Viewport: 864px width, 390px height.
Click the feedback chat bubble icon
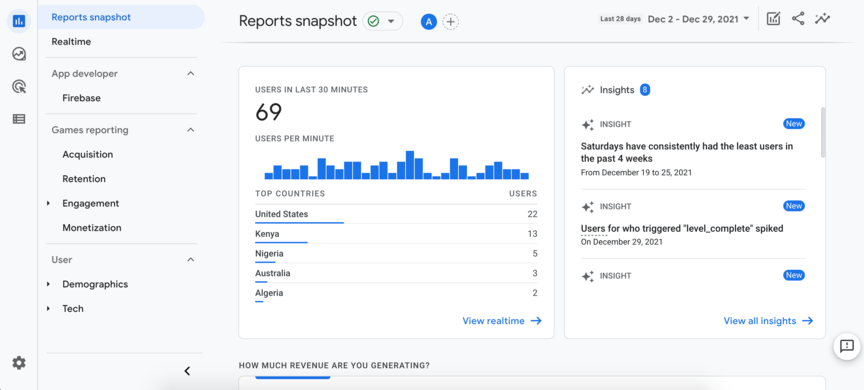pos(847,346)
